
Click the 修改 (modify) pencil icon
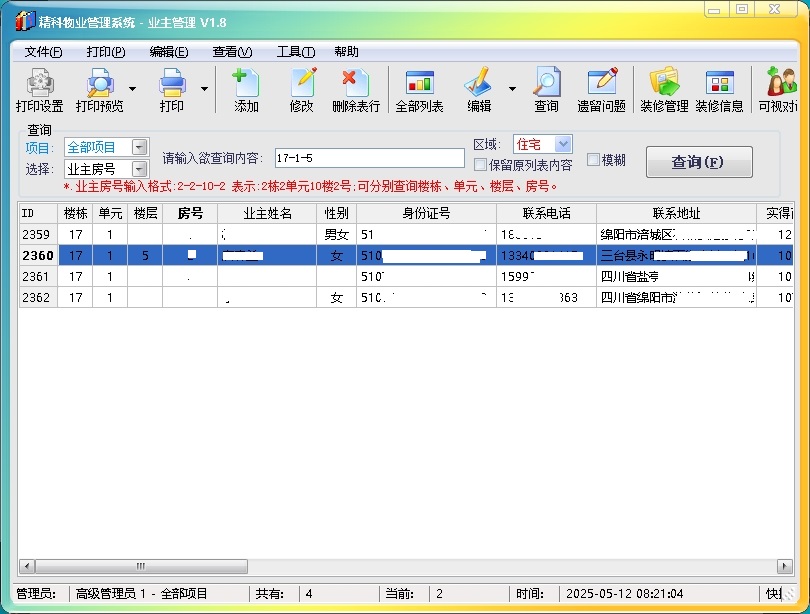tap(301, 89)
